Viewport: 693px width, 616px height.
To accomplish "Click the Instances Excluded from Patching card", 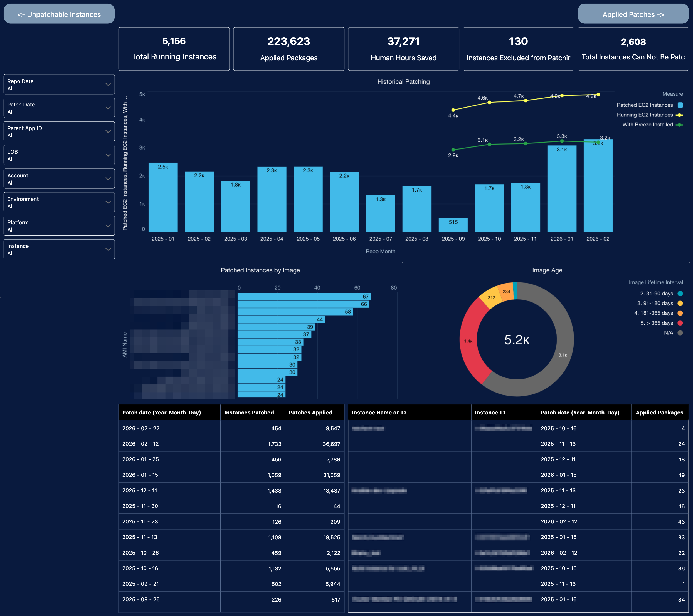I will pos(518,49).
